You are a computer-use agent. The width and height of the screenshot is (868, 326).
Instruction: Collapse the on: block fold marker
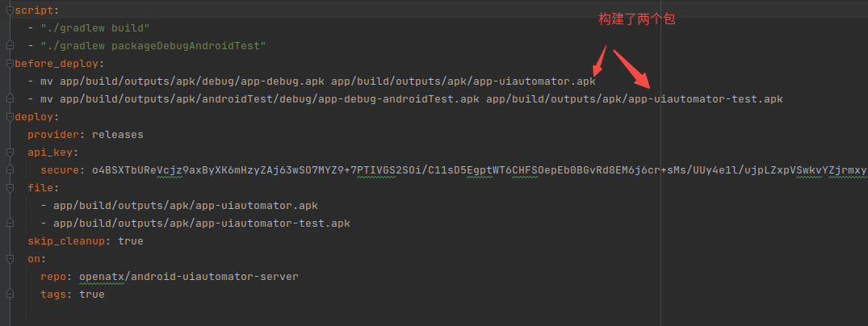[x=10, y=258]
